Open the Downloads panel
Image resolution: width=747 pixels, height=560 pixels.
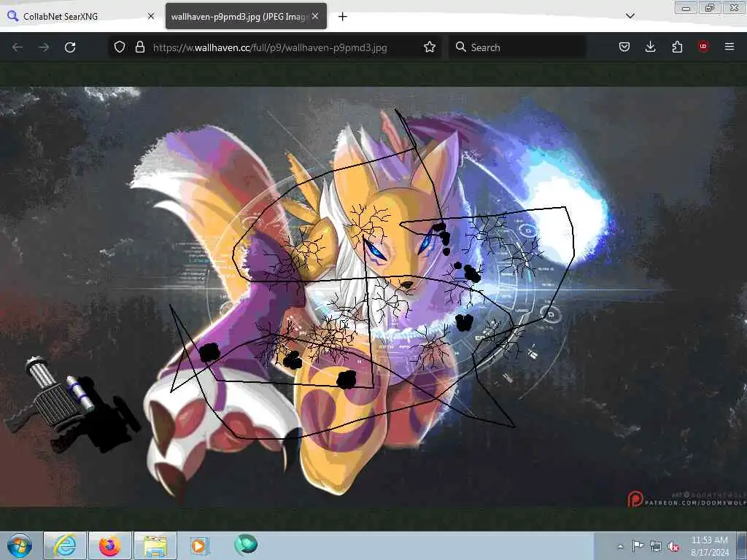coord(650,47)
